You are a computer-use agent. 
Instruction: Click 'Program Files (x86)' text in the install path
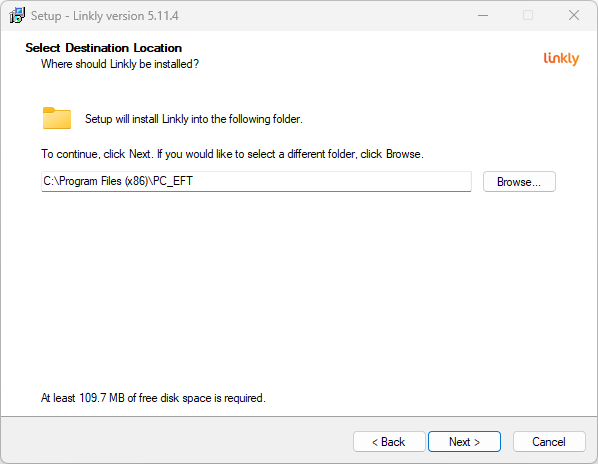point(104,181)
